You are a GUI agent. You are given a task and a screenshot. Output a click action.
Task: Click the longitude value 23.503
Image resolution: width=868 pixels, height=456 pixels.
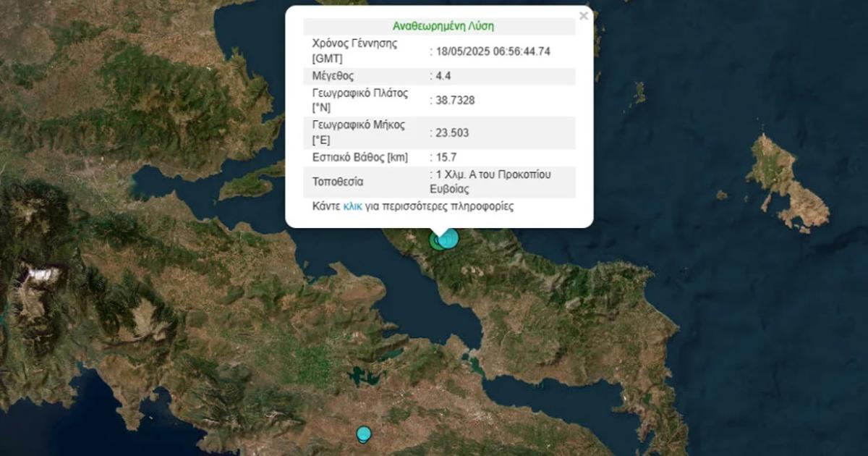(x=451, y=132)
